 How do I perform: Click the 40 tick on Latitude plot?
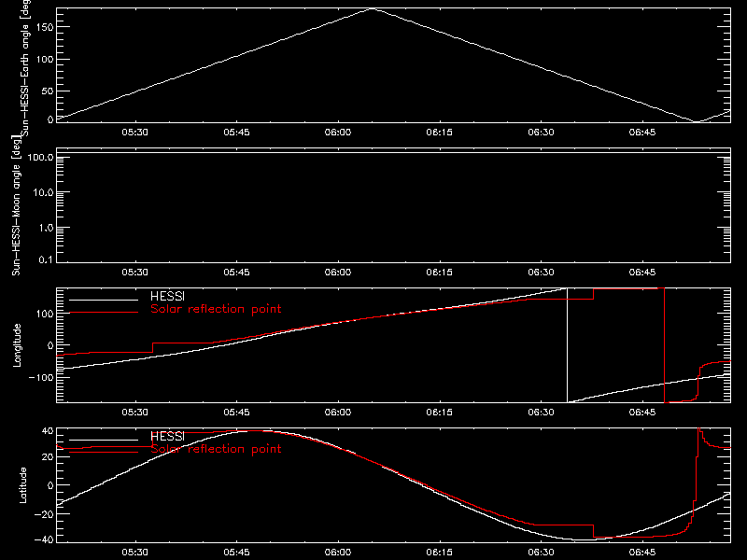click(48, 431)
